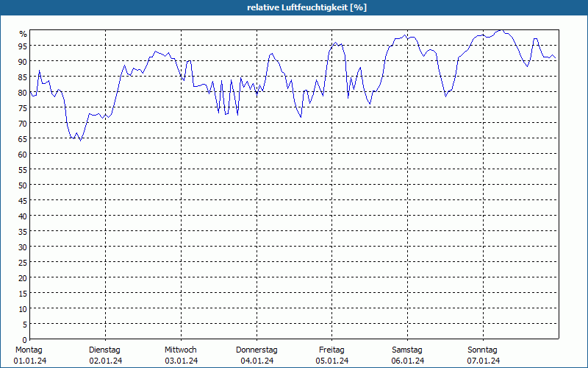Click the y-axis value '45'

click(x=23, y=200)
